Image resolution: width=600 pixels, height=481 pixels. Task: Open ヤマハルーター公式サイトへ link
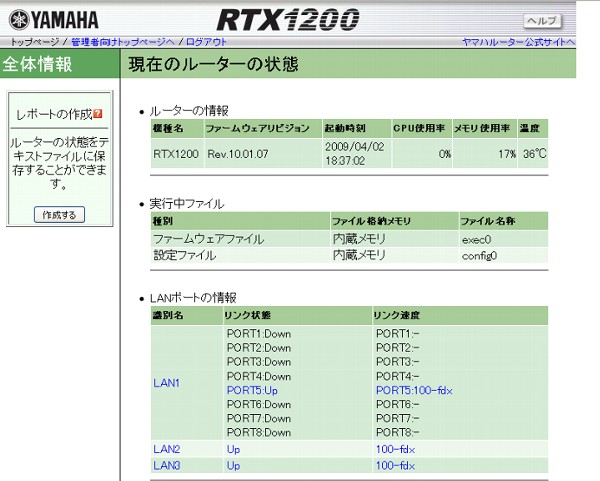coord(518,42)
